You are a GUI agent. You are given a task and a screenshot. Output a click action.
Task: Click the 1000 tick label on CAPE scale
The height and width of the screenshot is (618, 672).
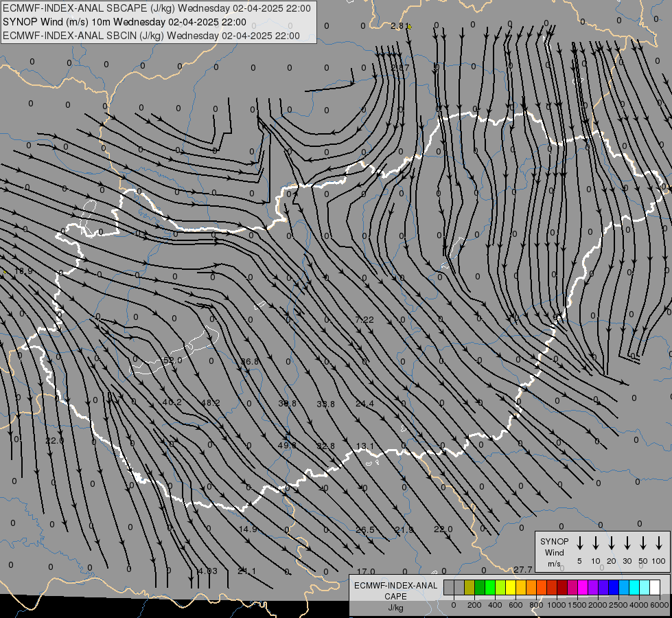(x=556, y=605)
